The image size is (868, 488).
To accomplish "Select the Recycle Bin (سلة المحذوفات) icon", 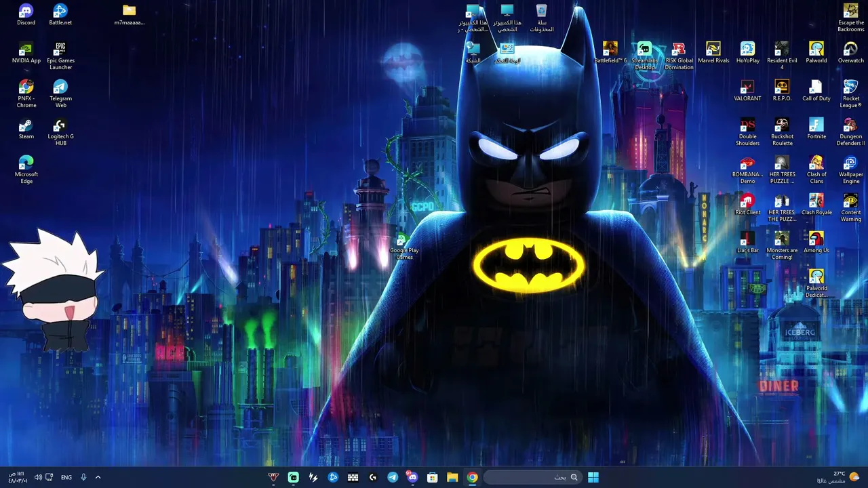I will [x=542, y=18].
